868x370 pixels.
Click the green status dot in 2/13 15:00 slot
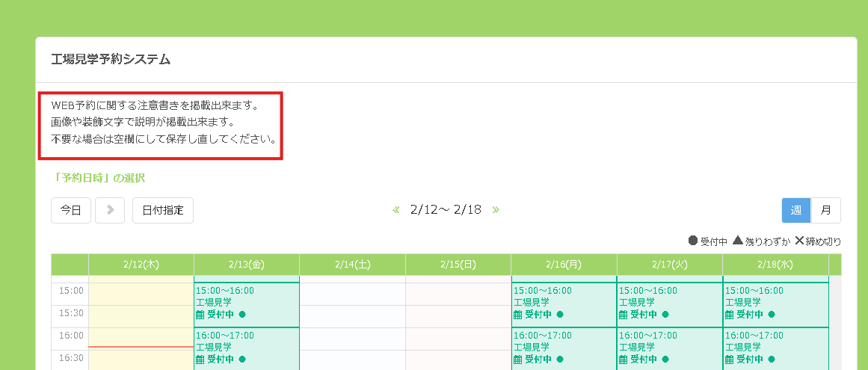pos(241,315)
